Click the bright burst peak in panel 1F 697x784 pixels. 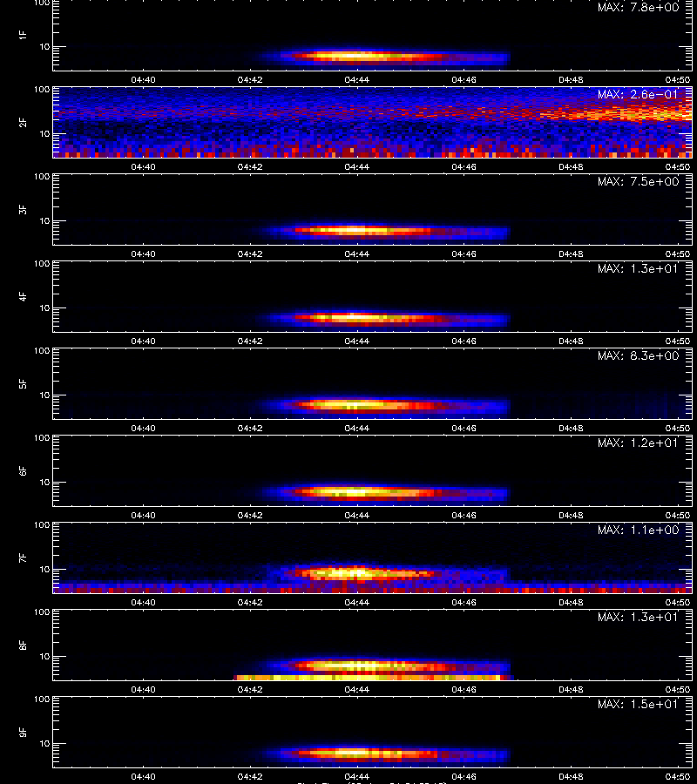[x=353, y=57]
